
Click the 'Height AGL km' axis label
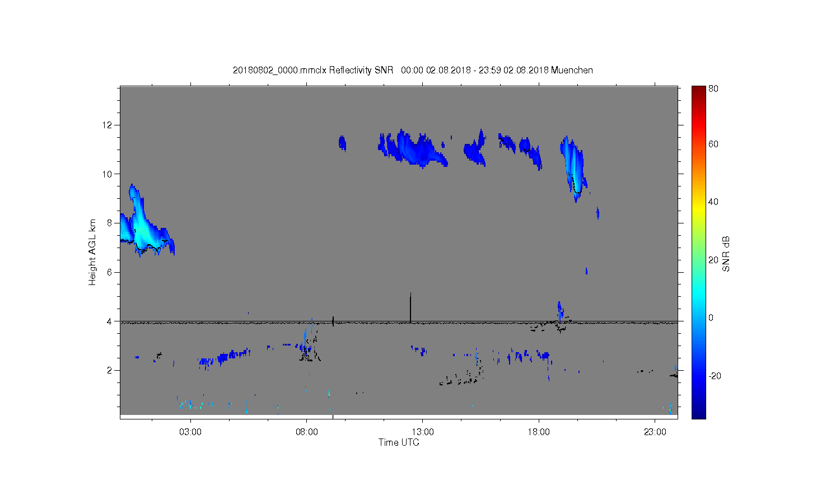tap(92, 252)
